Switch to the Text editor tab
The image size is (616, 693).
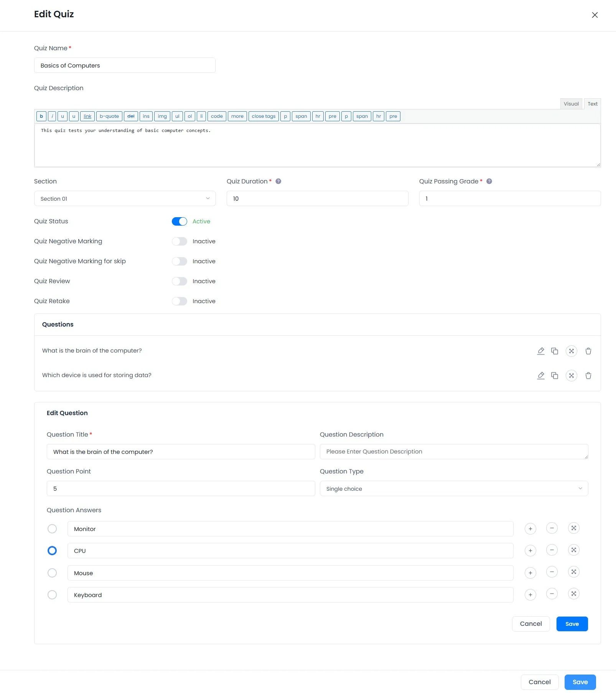click(592, 104)
